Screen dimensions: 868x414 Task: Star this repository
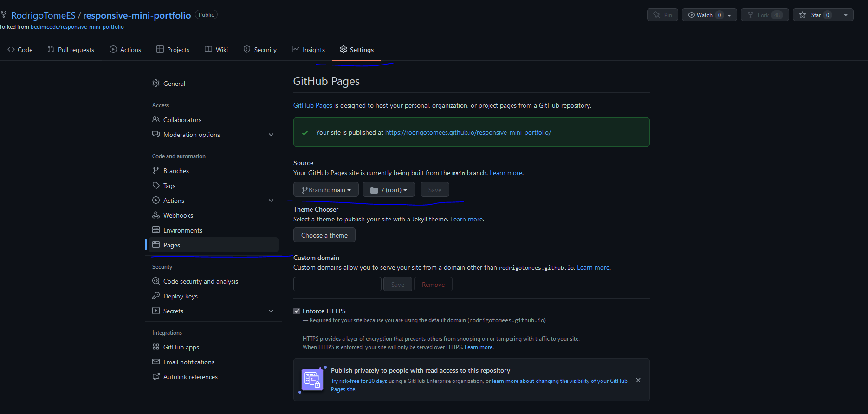click(x=815, y=15)
